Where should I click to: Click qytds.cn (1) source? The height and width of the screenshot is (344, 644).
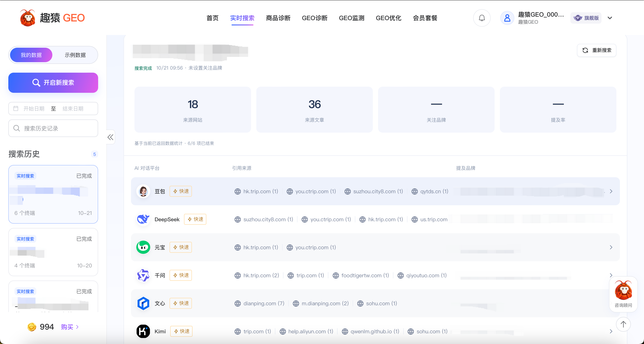coord(430,191)
